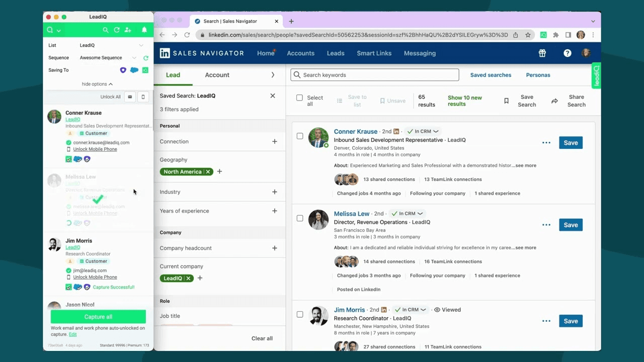Open LeadIQ notifications bell
Image resolution: width=644 pixels, height=362 pixels.
point(144,30)
